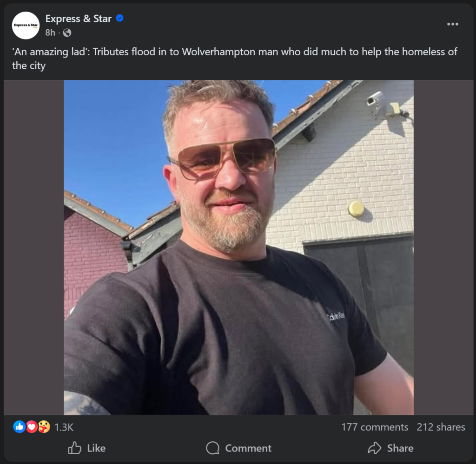Open the 177 comments link
The image size is (476, 464).
(x=374, y=427)
